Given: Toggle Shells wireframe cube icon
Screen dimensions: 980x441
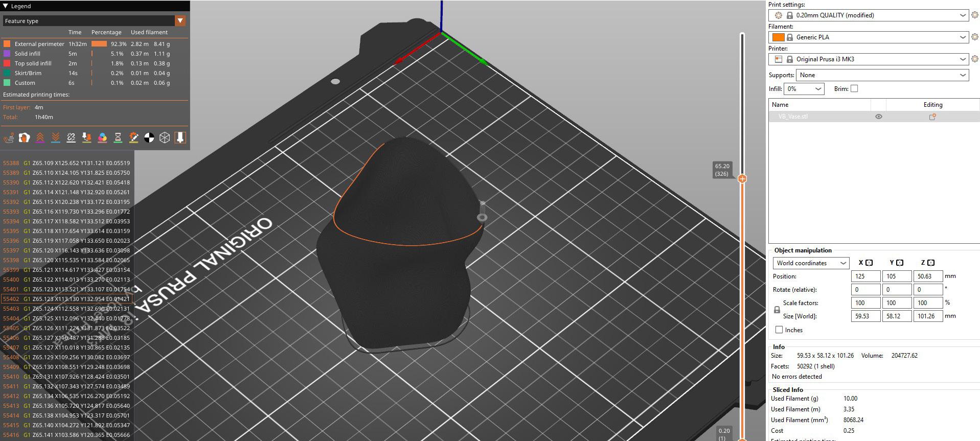Looking at the screenshot, I should click(165, 137).
